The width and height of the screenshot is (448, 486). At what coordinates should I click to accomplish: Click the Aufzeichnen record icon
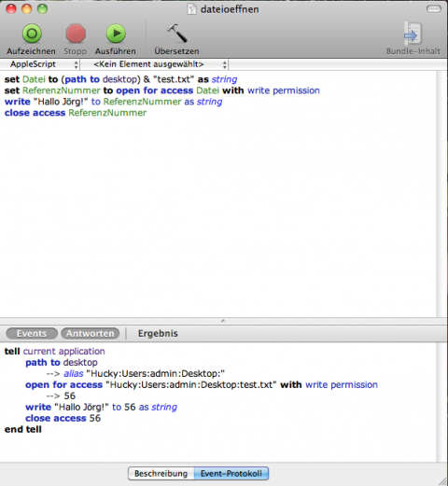[32, 34]
